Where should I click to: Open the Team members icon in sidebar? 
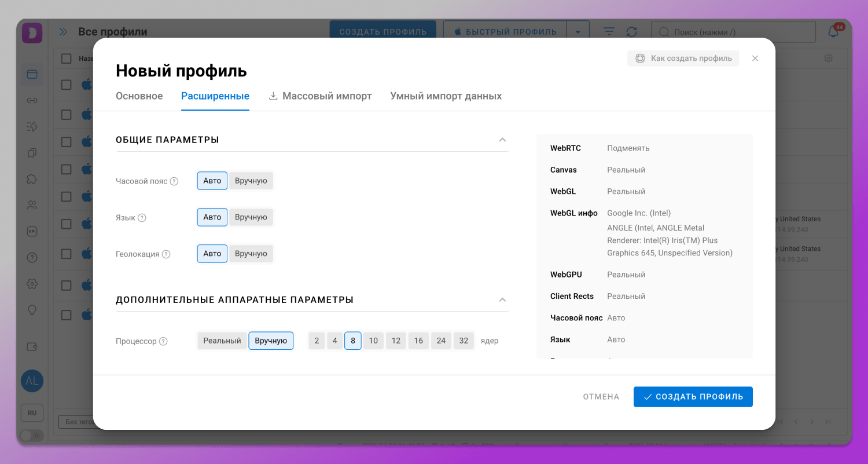pyautogui.click(x=32, y=204)
